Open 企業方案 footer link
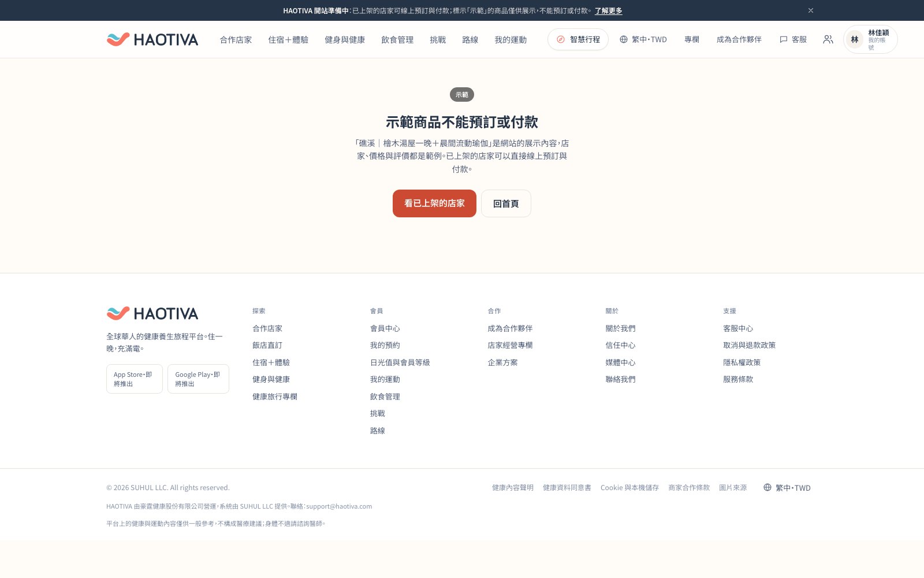This screenshot has height=578, width=924. (502, 362)
